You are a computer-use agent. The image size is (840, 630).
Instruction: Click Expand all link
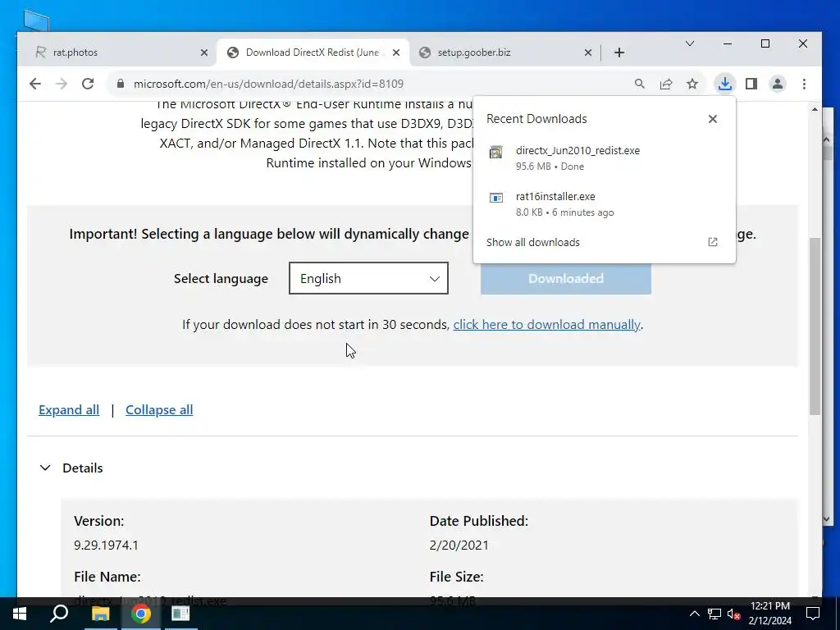(x=69, y=410)
